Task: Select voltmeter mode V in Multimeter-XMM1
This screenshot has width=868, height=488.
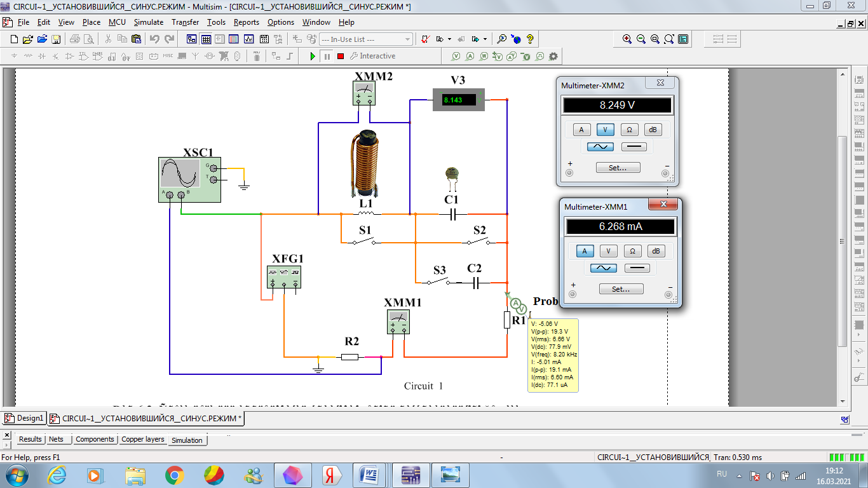Action: tap(609, 251)
